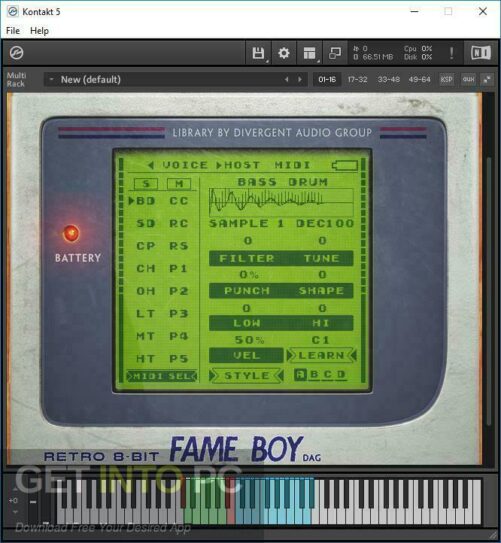The image size is (501, 543).
Task: Select the CP clap voice
Action: 145,246
